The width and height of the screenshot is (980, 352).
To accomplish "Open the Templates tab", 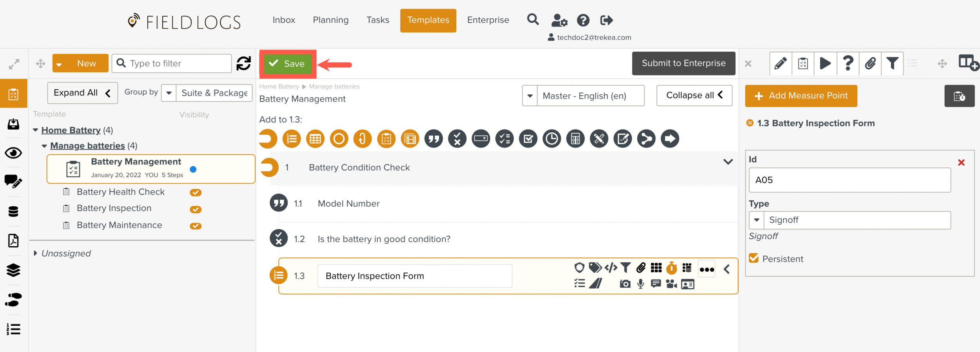I will click(428, 20).
